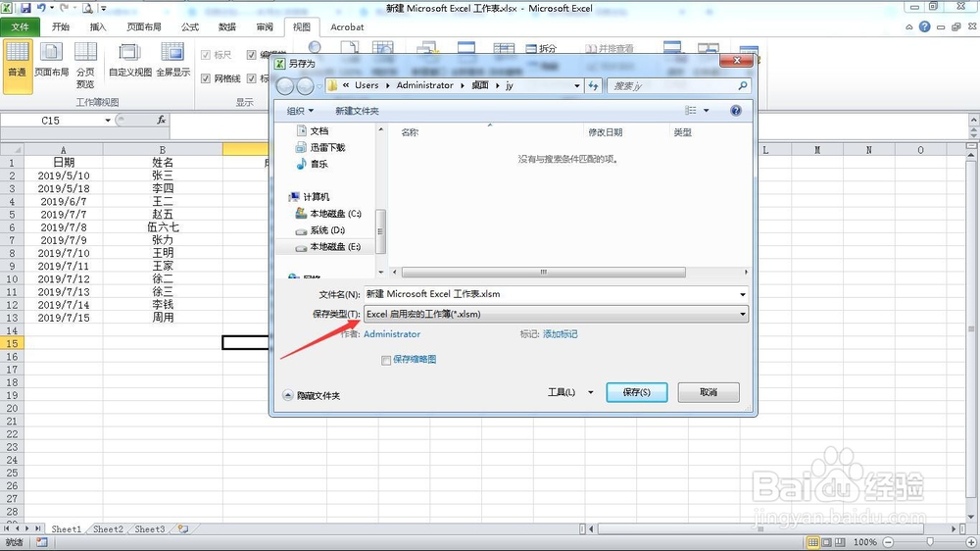Click the Save icon in quick access toolbar
Image resolution: width=980 pixels, height=551 pixels.
25,8
